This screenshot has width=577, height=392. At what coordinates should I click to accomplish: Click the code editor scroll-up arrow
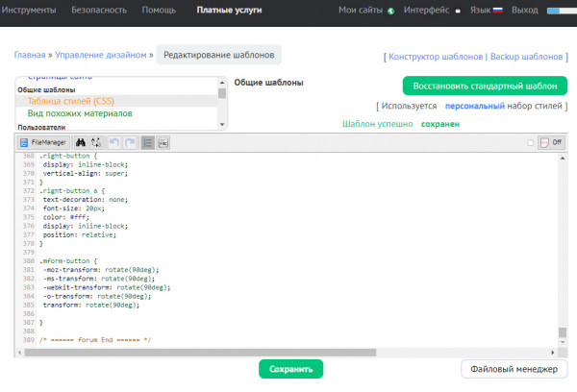(563, 159)
